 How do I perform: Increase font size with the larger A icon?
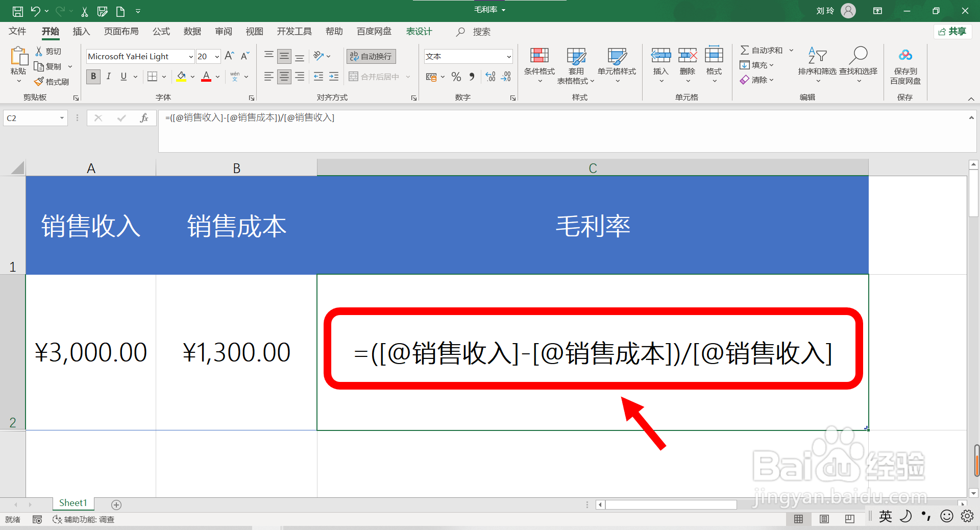[x=230, y=56]
